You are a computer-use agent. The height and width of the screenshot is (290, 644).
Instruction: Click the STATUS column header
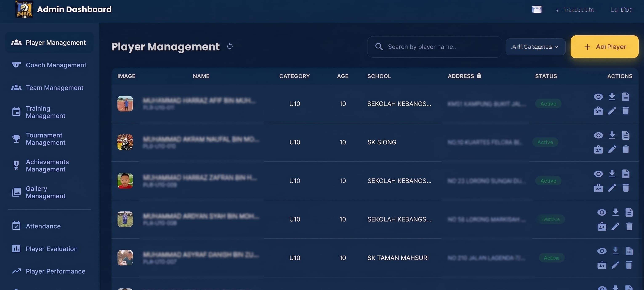[546, 76]
